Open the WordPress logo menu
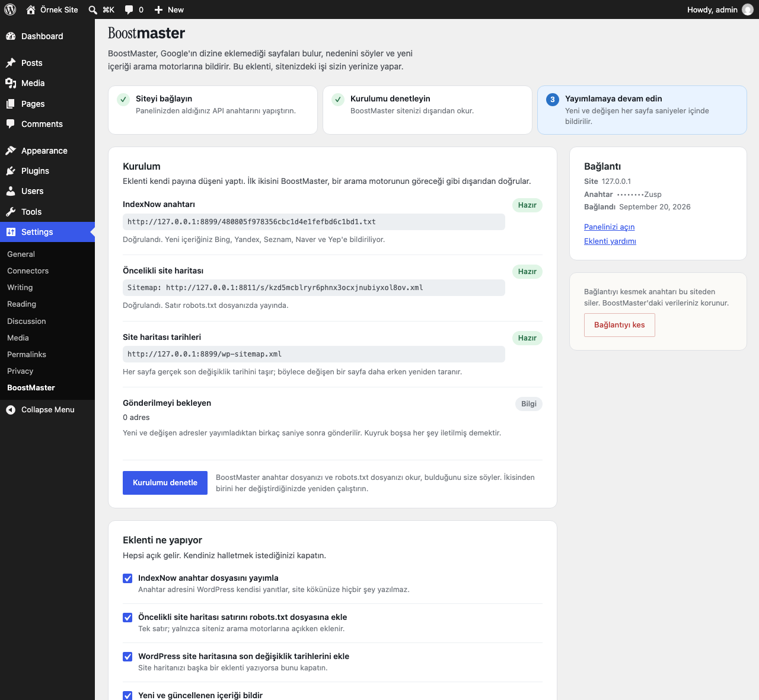The width and height of the screenshot is (759, 700). (10, 9)
